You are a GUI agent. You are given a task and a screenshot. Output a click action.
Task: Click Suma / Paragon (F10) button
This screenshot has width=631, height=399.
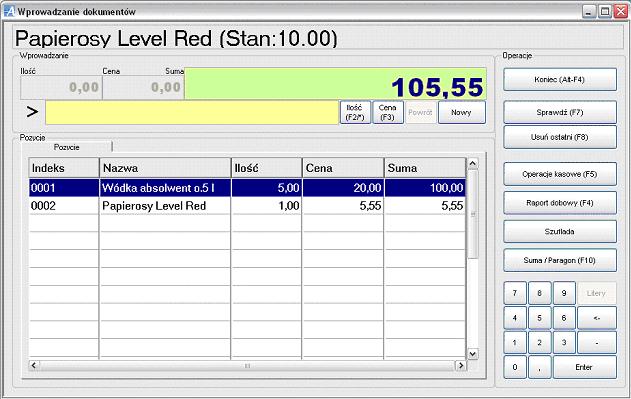(560, 260)
